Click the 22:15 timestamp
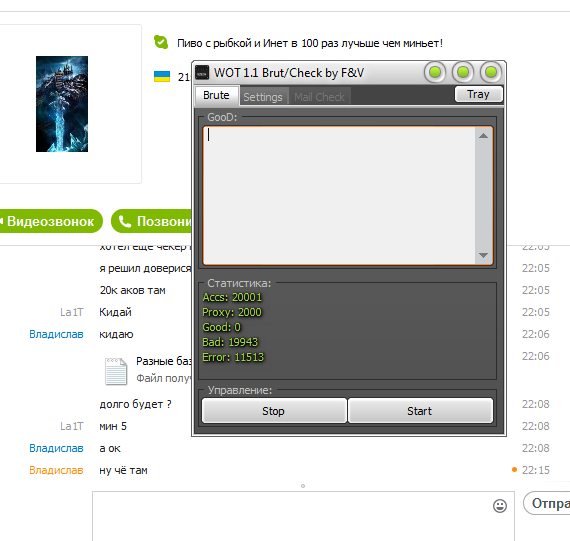Viewport: 570px width, 541px height. coord(535,470)
